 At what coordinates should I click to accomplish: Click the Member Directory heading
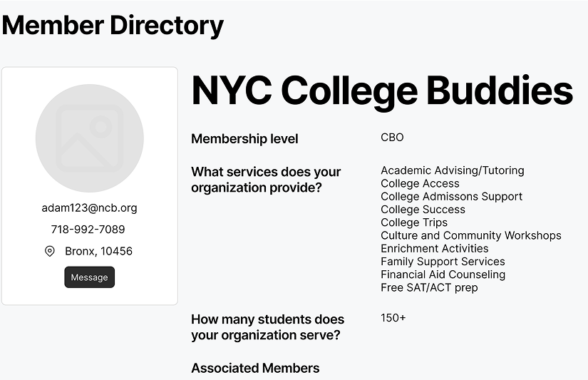(x=113, y=26)
